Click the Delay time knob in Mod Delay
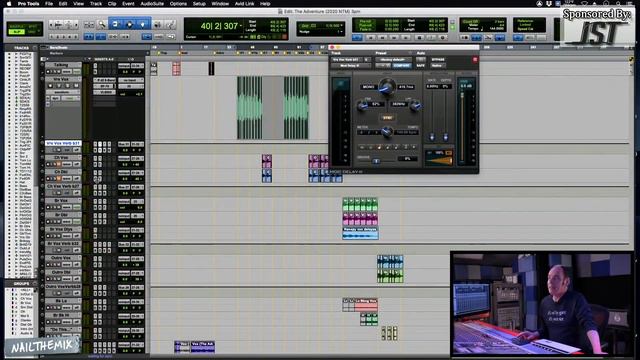 pyautogui.click(x=386, y=87)
